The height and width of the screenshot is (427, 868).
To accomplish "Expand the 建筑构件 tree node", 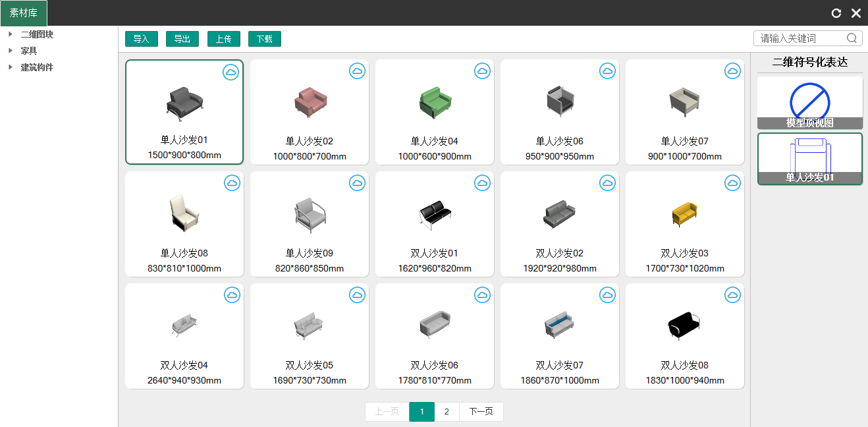I will point(11,67).
